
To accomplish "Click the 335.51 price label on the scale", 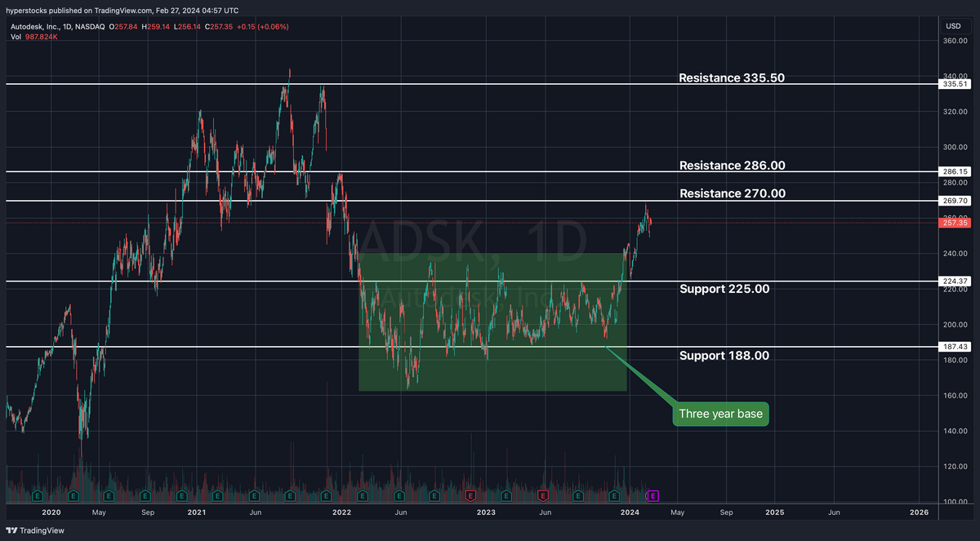I will tap(953, 82).
